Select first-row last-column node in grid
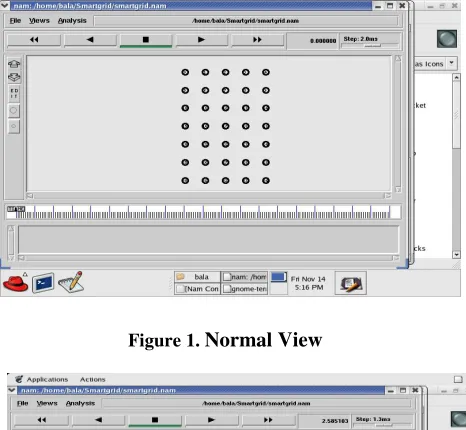466x430 pixels. [266, 72]
